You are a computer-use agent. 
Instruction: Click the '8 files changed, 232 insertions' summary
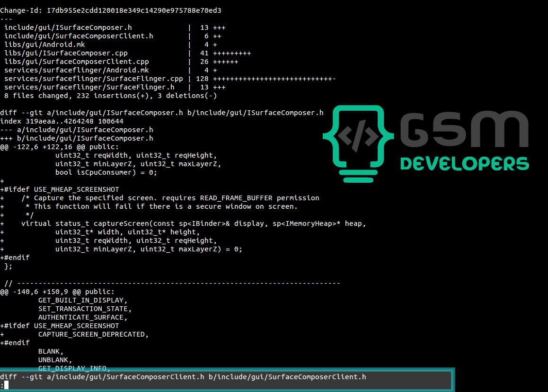pyautogui.click(x=110, y=96)
